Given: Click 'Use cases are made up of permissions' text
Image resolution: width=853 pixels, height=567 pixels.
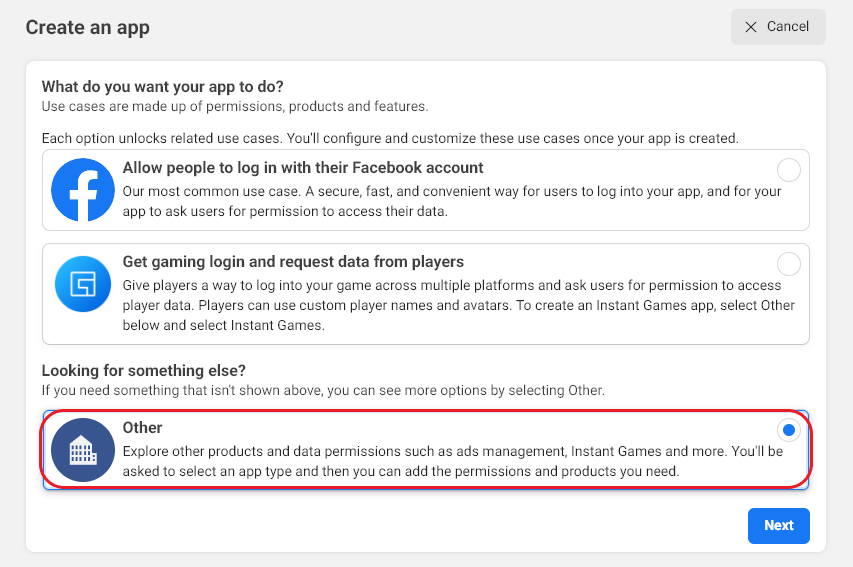Looking at the screenshot, I should point(235,106).
